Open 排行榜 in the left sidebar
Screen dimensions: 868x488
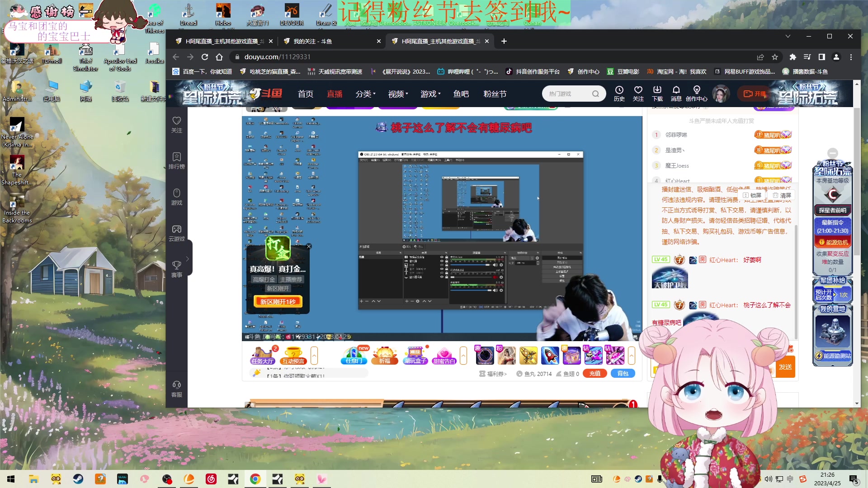click(177, 161)
